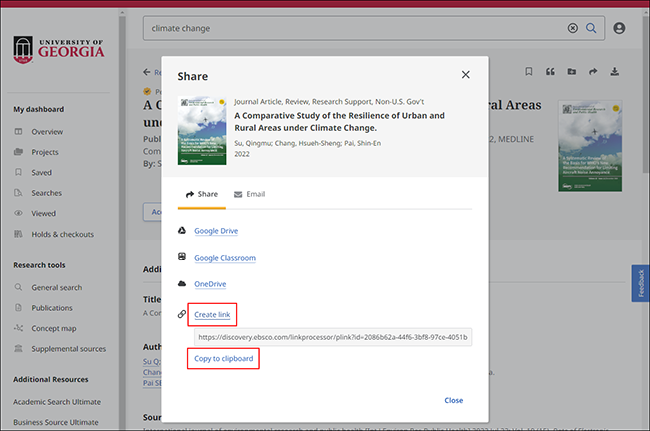This screenshot has width=650, height=431.
Task: Open Academic Search Ultimate resource link
Action: (57, 402)
